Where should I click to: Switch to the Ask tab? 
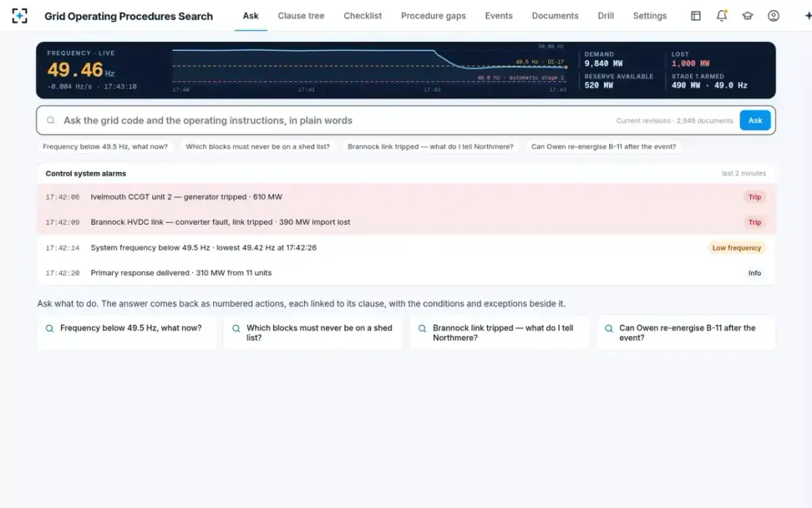(250, 16)
